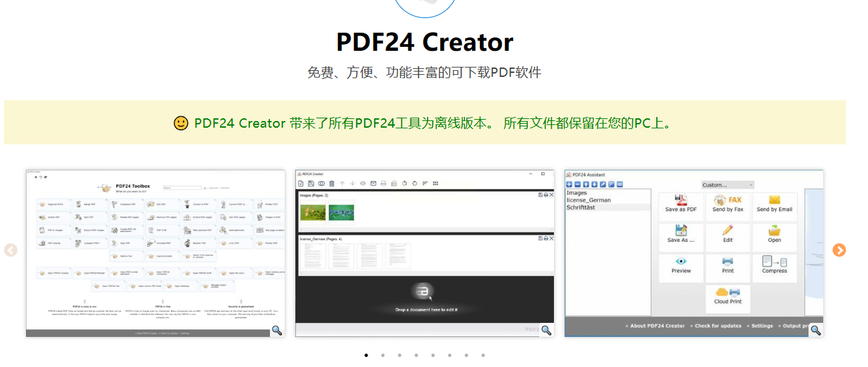868x367 pixels.
Task: Click the save icon in Creator toolbar
Action: (311, 183)
